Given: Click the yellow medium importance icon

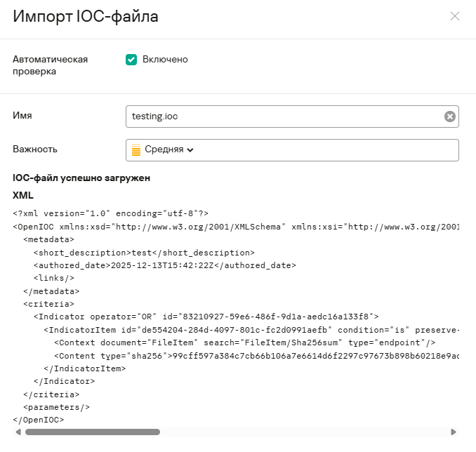Looking at the screenshot, I should pos(136,149).
